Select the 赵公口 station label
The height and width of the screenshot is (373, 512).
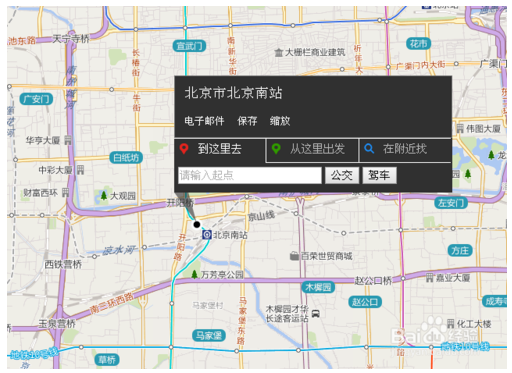click(x=365, y=302)
